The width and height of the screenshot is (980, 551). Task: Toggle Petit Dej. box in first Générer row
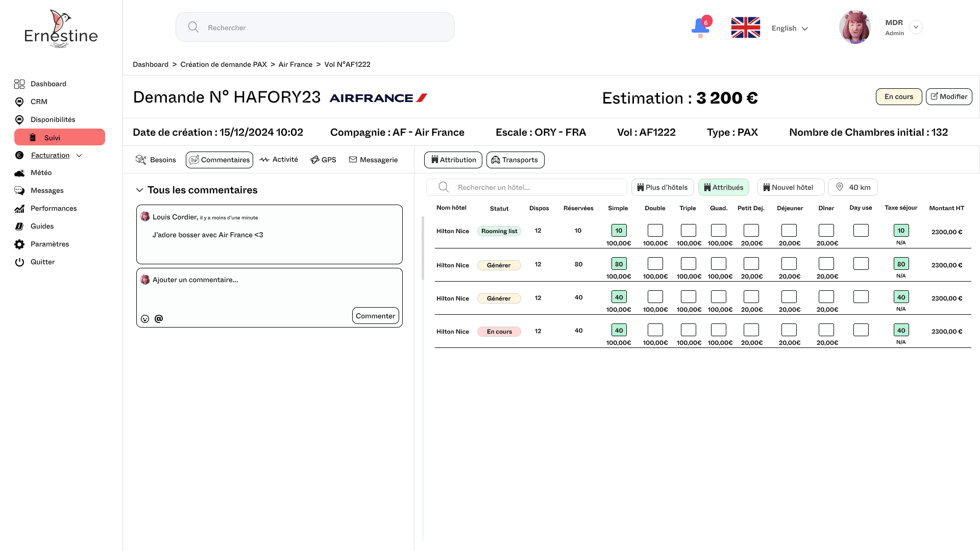click(x=751, y=264)
